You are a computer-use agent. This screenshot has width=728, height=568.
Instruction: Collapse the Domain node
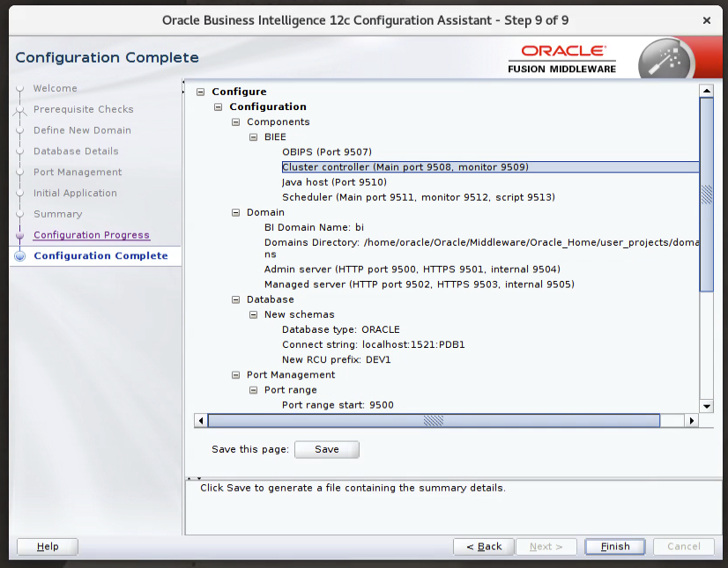pos(236,212)
